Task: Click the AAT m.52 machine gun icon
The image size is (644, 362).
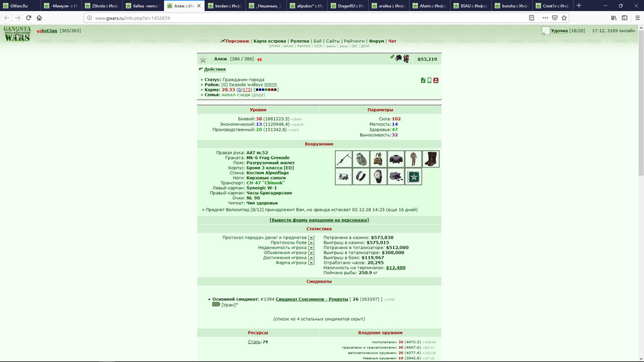Action: pos(343,159)
